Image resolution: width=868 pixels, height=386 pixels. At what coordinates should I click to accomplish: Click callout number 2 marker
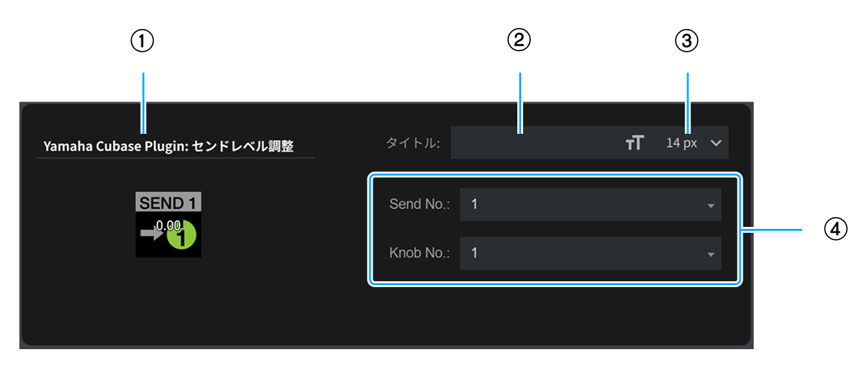pos(519,41)
